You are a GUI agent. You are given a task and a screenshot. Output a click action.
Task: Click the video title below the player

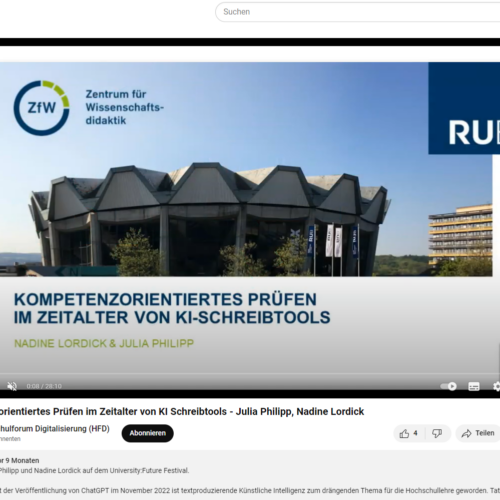[182, 411]
